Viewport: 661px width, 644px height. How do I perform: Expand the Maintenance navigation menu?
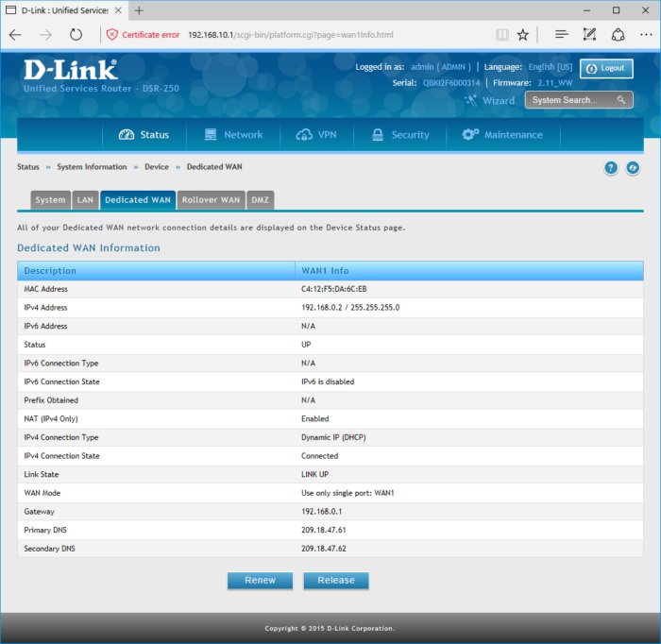click(x=502, y=135)
